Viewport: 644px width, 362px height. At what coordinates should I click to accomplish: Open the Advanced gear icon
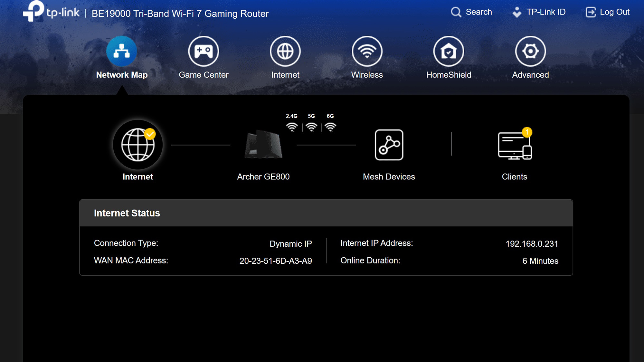pyautogui.click(x=530, y=51)
